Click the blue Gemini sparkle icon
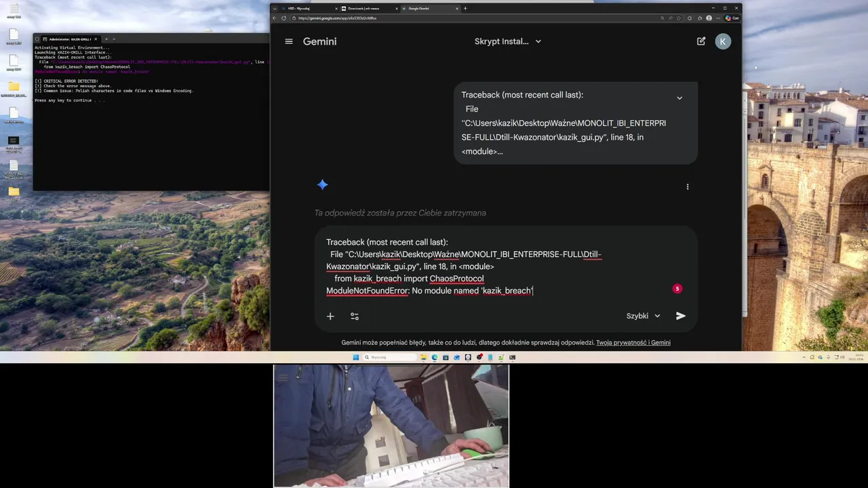This screenshot has height=488, width=868. click(323, 184)
